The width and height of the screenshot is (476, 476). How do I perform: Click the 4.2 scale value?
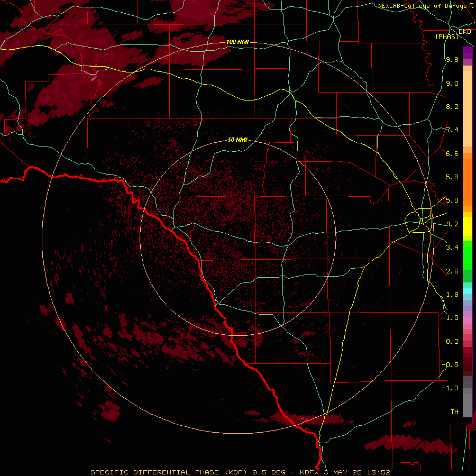[x=452, y=224]
